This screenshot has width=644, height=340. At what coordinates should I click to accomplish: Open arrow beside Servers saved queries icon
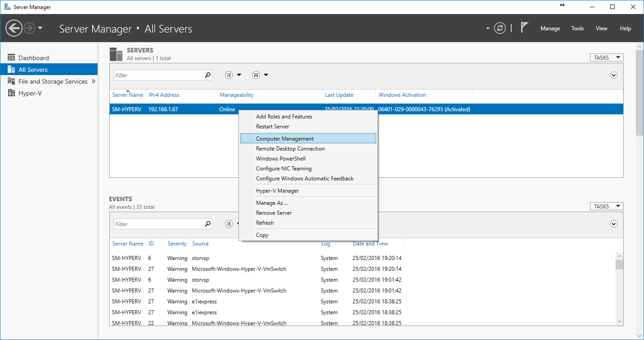click(x=266, y=75)
